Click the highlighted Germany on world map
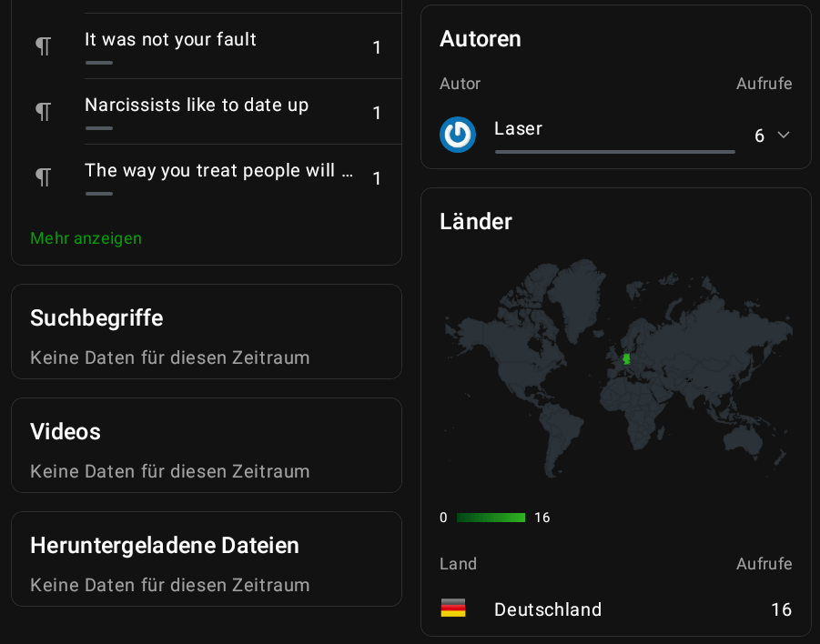This screenshot has width=820, height=644. [626, 358]
